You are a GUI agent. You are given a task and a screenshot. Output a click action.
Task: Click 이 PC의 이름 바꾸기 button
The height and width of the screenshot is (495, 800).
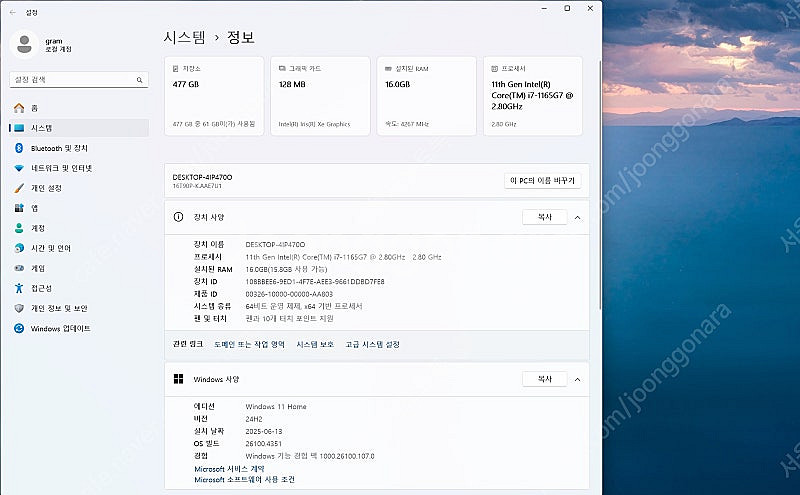coord(542,181)
